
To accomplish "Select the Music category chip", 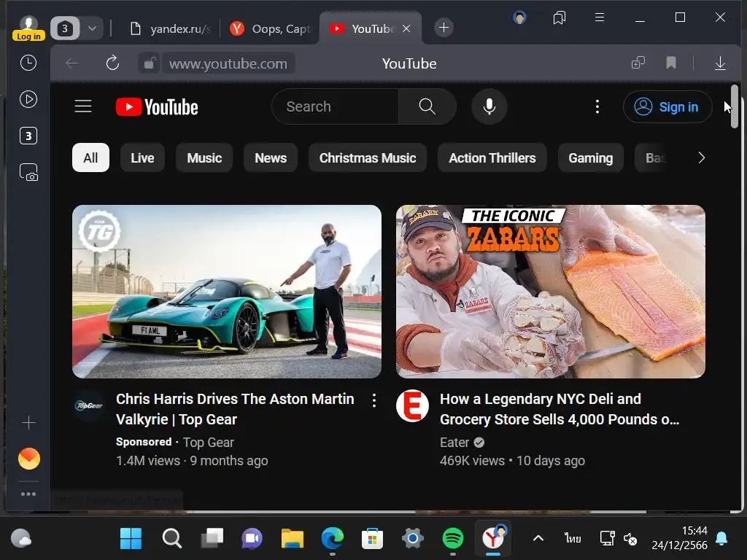I will point(204,157).
